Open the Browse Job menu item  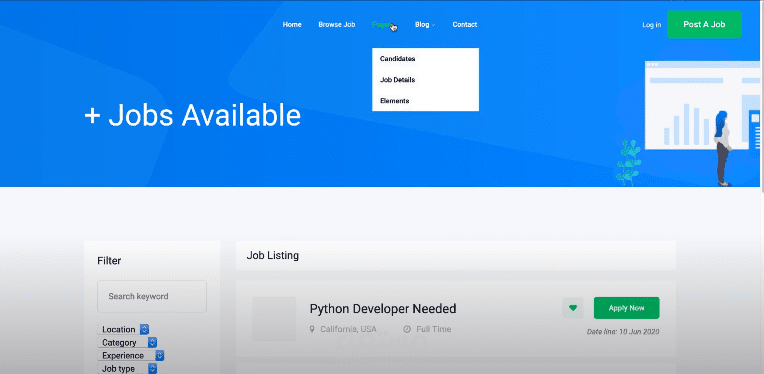[337, 24]
